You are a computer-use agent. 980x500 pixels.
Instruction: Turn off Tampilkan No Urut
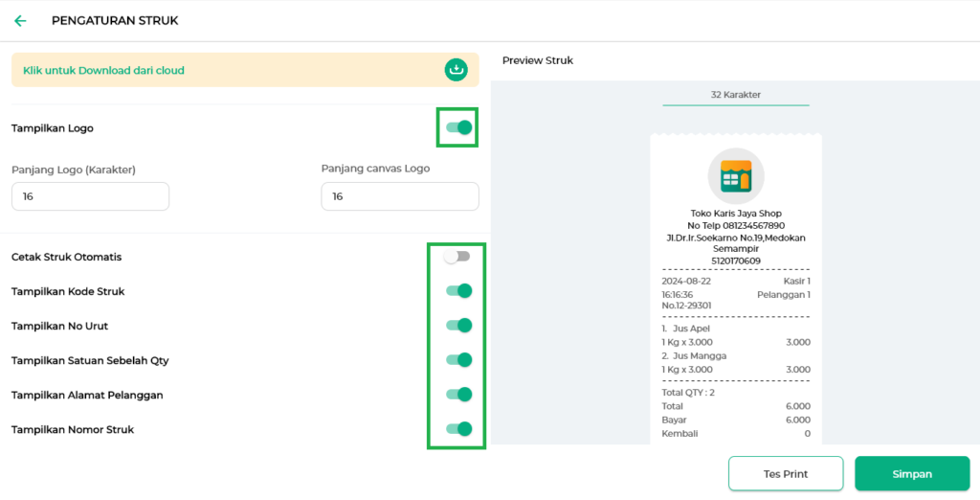coord(458,326)
